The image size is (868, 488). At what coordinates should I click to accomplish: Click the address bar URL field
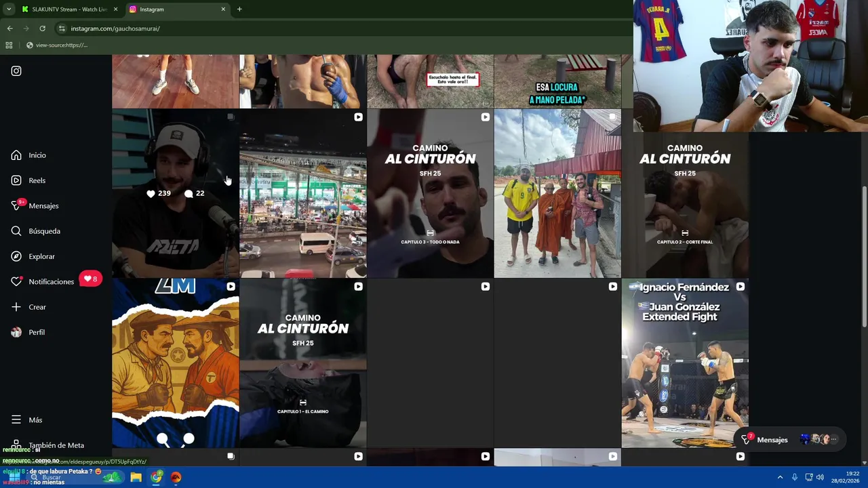point(339,28)
